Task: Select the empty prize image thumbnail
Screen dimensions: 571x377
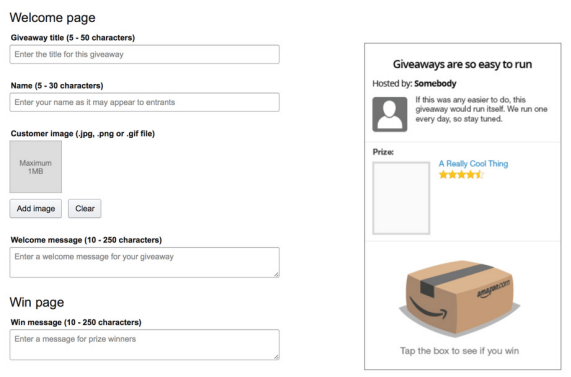Action: (x=401, y=198)
